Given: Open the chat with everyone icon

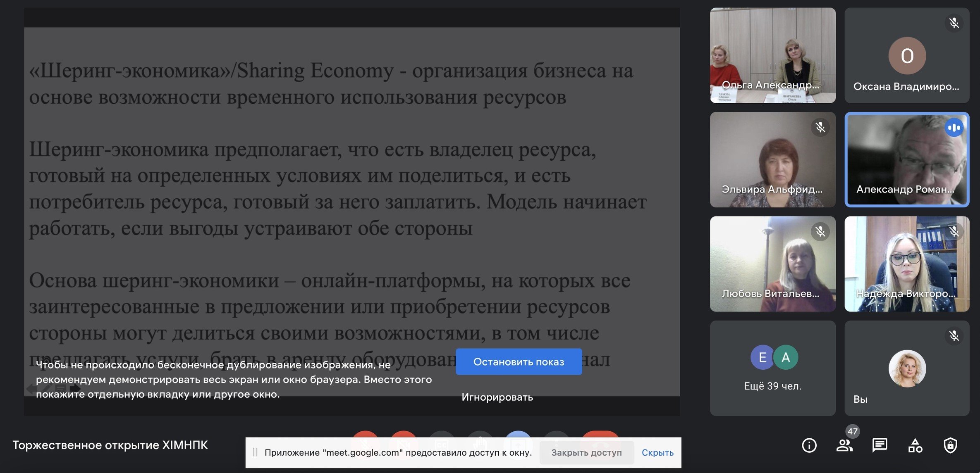Looking at the screenshot, I should click(880, 445).
